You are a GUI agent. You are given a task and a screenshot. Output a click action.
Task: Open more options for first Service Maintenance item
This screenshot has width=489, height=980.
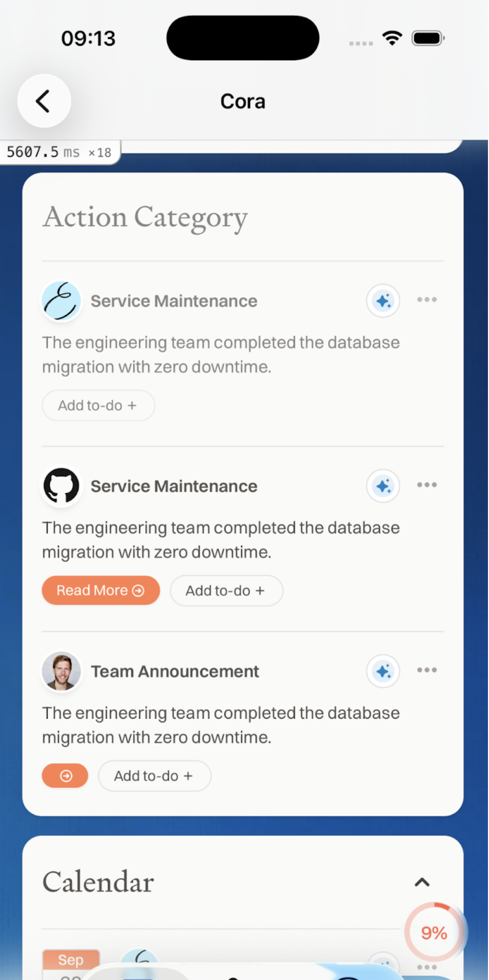click(426, 300)
